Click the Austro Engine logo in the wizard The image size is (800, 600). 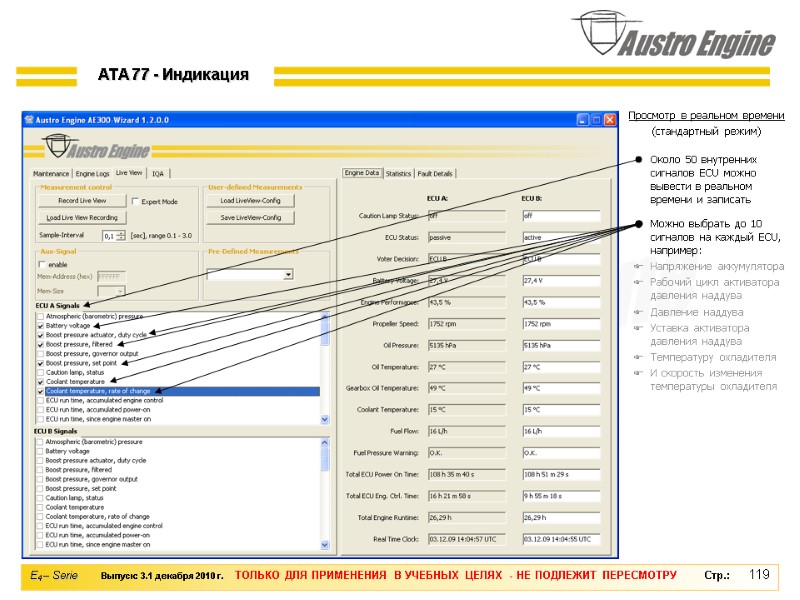point(95,148)
